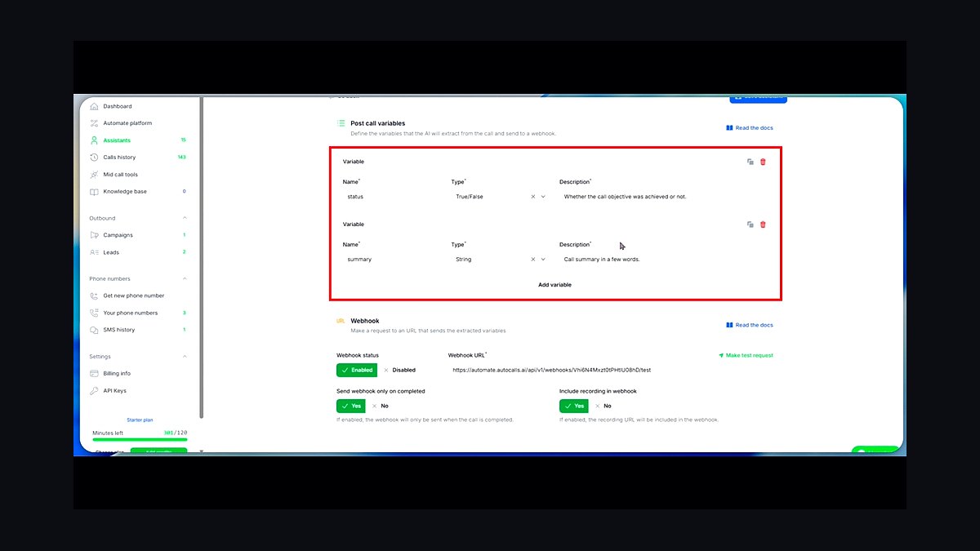This screenshot has width=980, height=551.
Task: Click Make test request link
Action: click(746, 355)
